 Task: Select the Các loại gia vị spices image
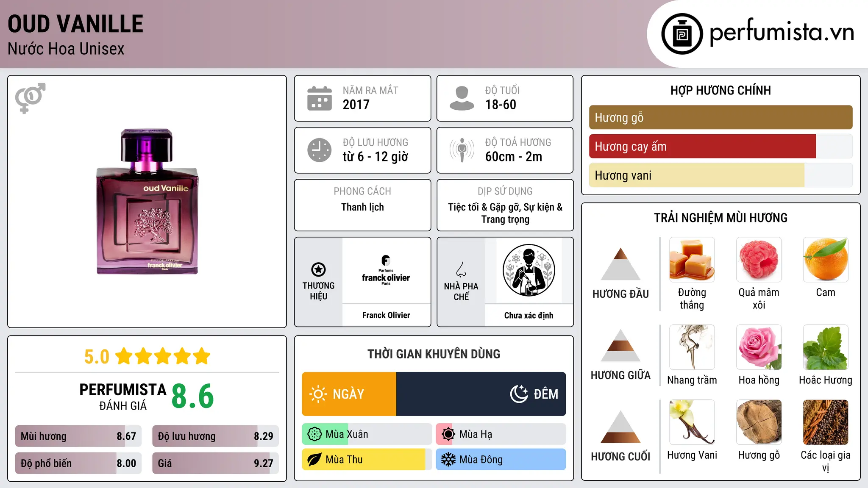coord(826,422)
